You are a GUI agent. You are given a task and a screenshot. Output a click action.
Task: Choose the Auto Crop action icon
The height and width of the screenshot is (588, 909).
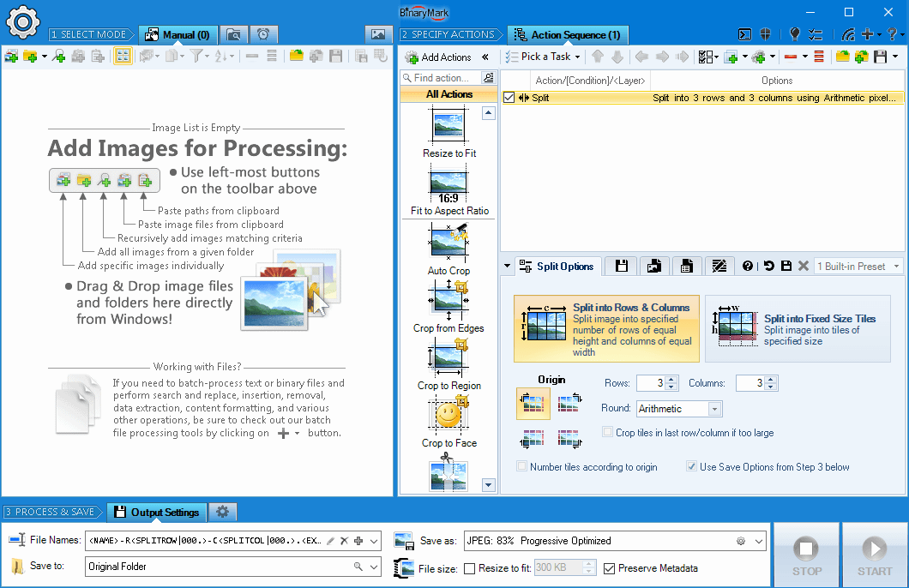point(448,240)
